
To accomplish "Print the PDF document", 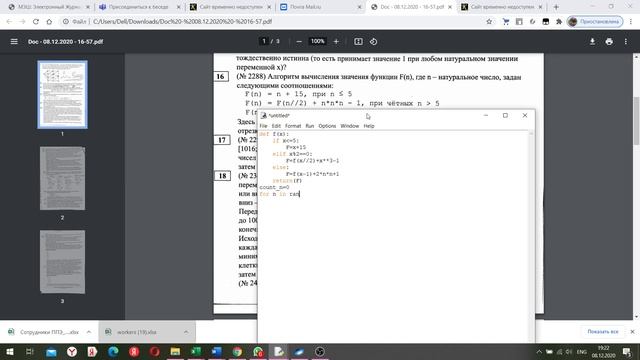I will point(609,42).
